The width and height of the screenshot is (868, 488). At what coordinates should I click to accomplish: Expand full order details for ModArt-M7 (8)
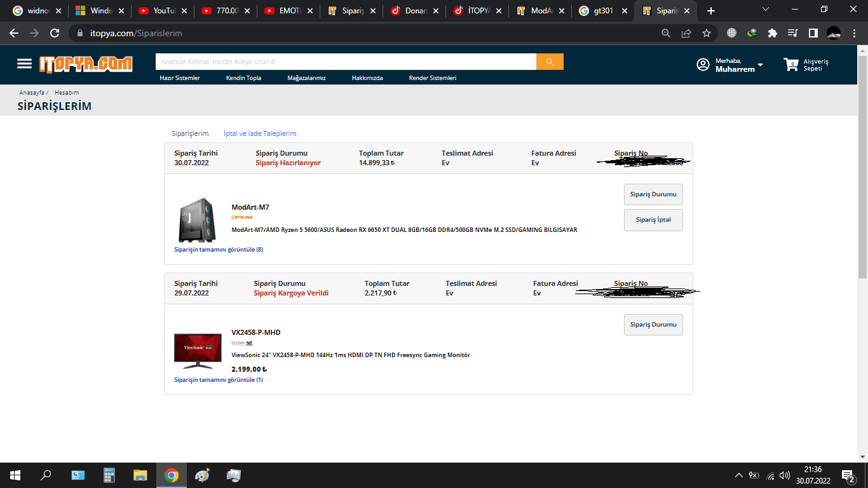219,250
